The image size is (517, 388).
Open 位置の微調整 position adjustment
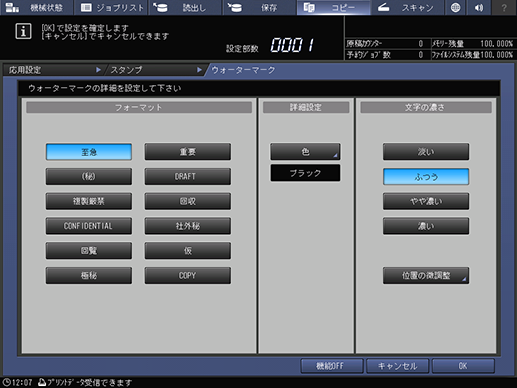[426, 275]
